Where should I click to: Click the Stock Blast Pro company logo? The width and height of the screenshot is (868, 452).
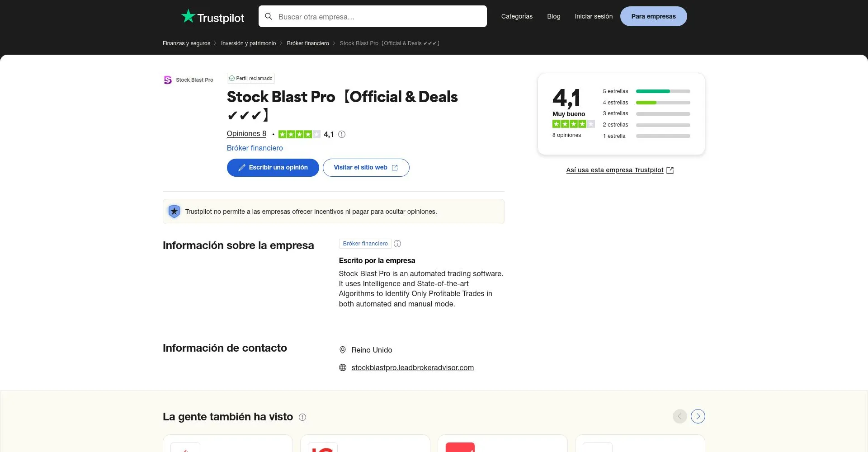pos(188,80)
